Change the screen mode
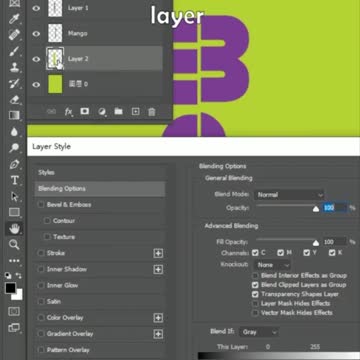The image size is (360, 360). point(14,328)
